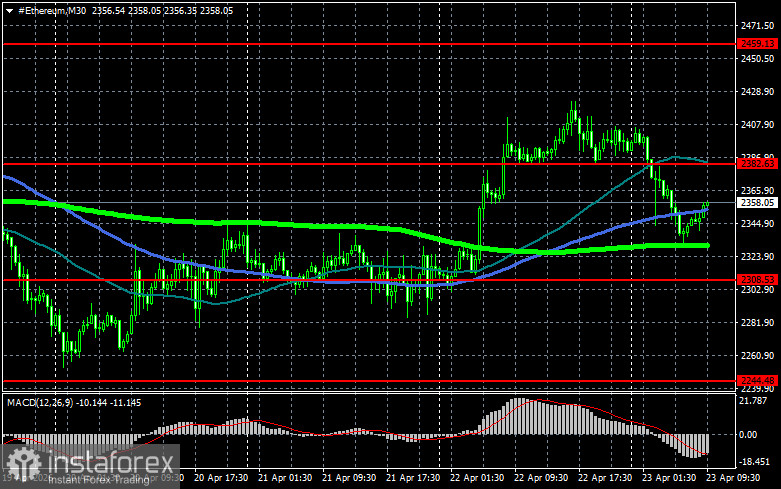Viewport: 781px width, 489px height.
Task: Open the chart menu triangle beside #Ethereum
Action: tap(9, 10)
